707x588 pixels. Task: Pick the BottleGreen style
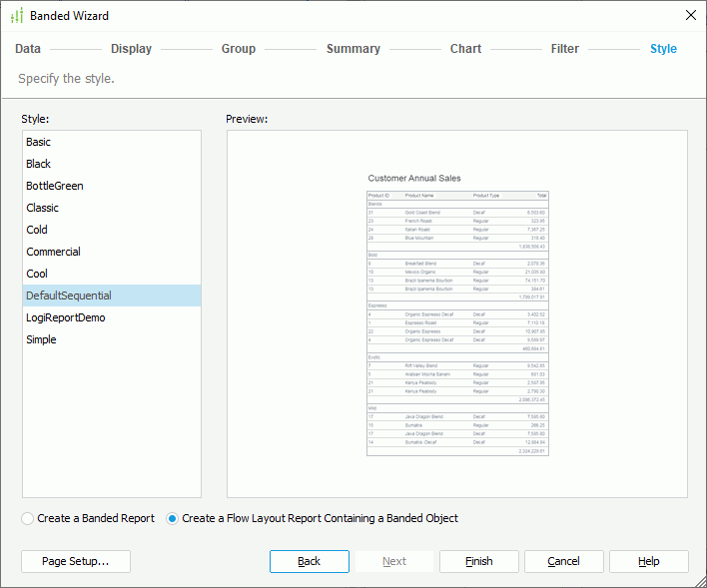point(55,186)
